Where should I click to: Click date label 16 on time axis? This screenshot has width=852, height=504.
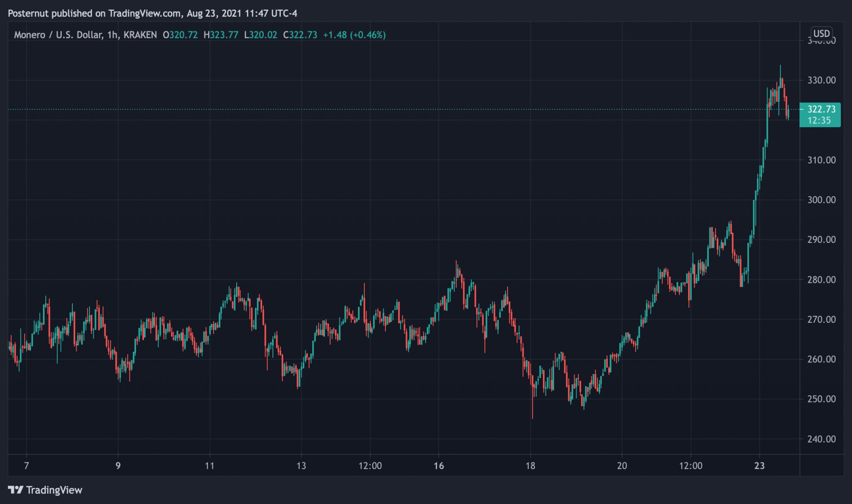tap(439, 466)
